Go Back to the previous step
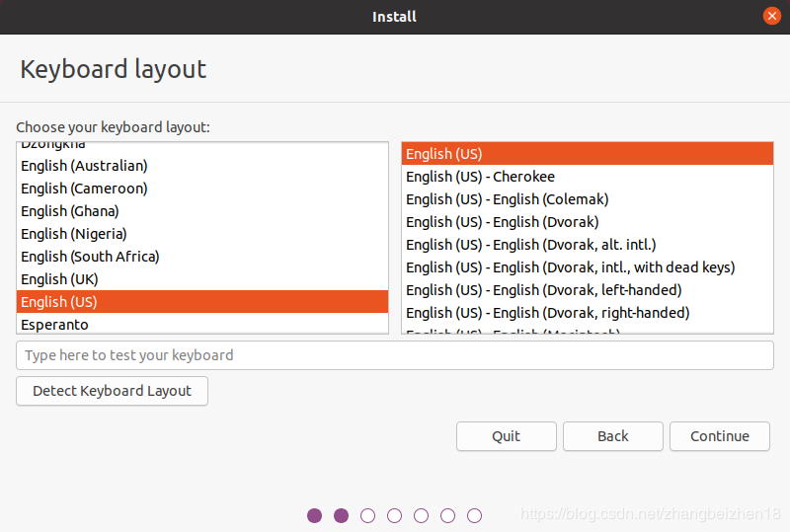Screen dimensions: 790x532 click(612, 436)
